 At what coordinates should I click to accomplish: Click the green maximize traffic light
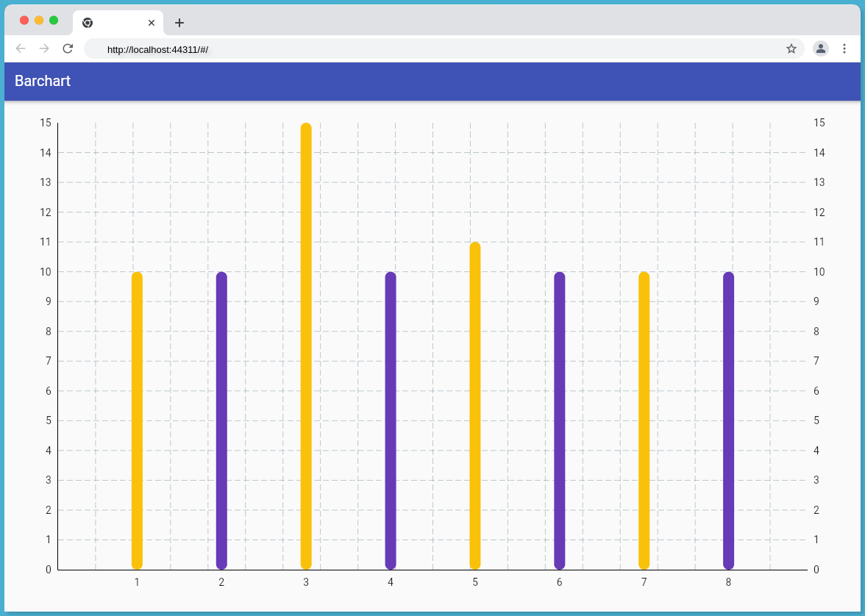click(53, 20)
